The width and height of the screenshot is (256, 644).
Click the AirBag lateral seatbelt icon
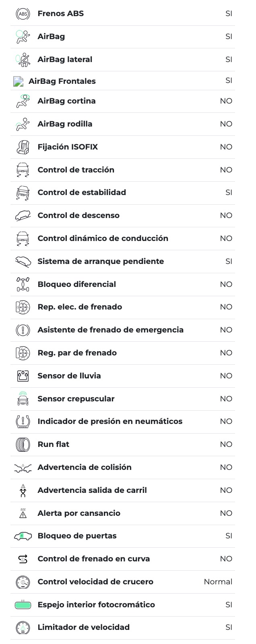(23, 60)
